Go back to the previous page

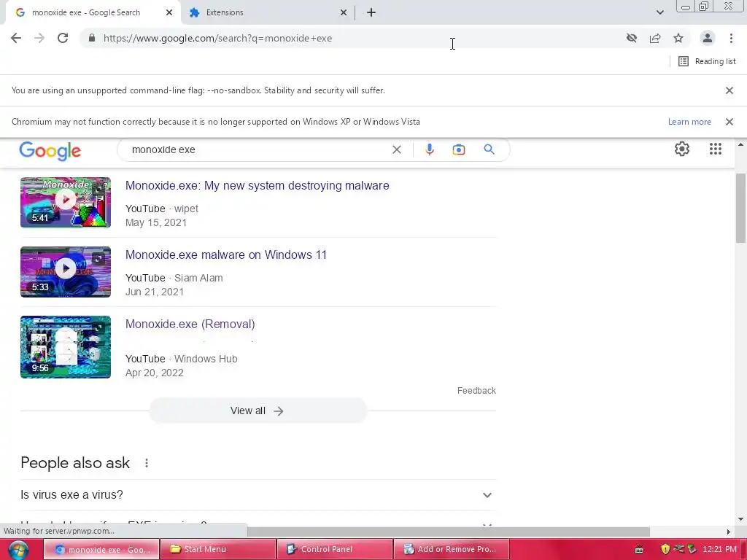(16, 38)
